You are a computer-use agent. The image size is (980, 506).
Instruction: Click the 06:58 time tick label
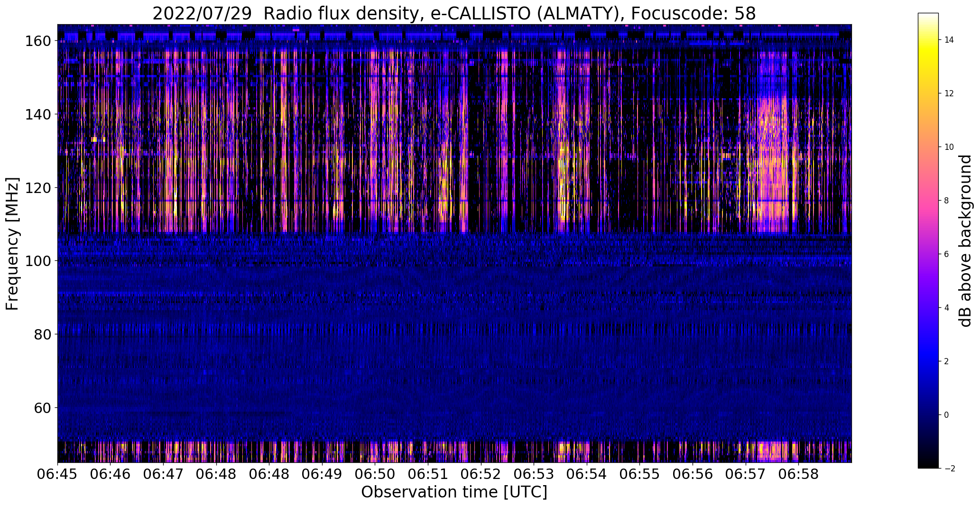tap(799, 475)
